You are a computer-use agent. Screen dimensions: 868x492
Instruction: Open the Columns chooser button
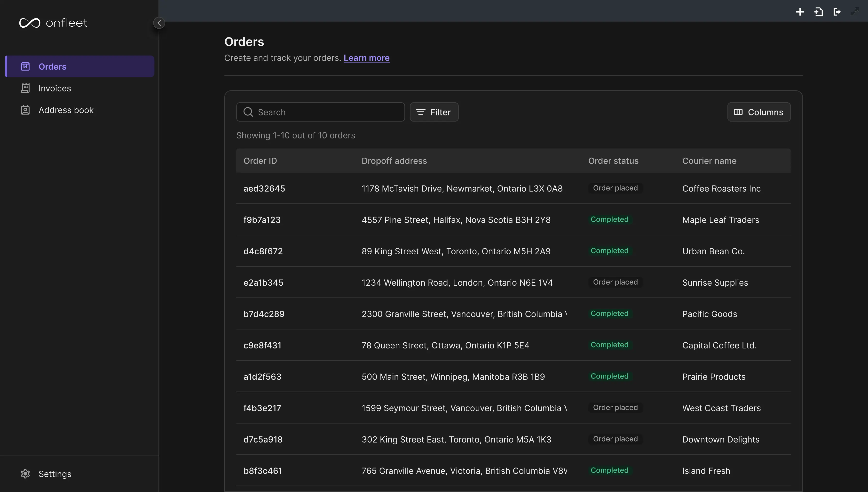click(759, 112)
